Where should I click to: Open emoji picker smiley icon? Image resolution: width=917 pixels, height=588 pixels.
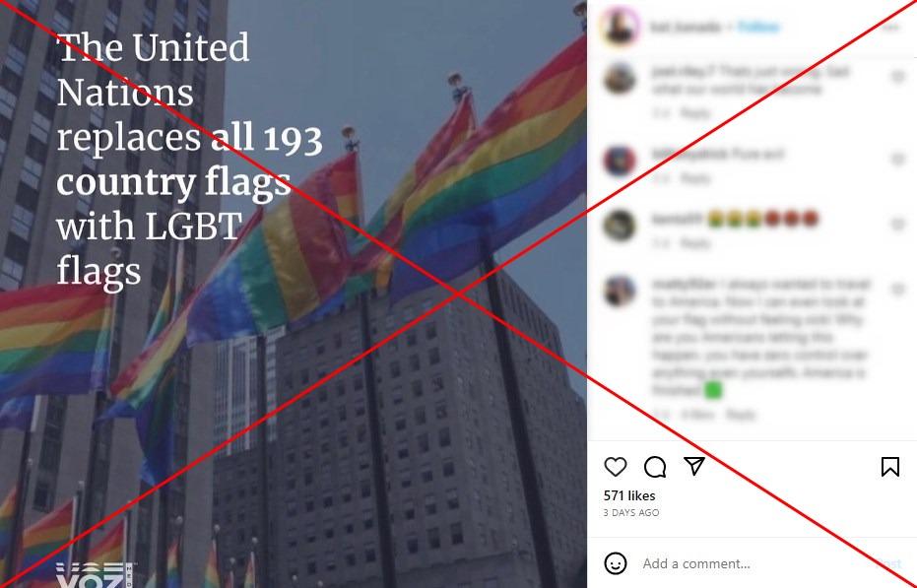pyautogui.click(x=616, y=563)
